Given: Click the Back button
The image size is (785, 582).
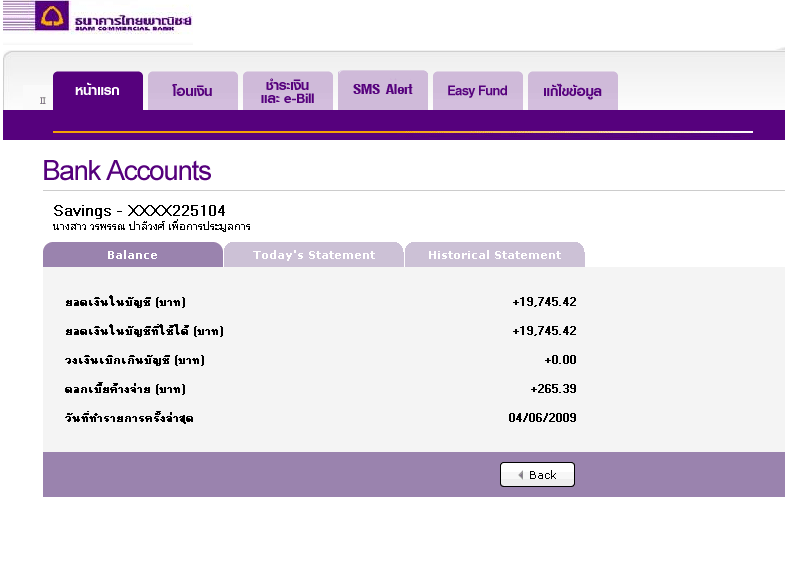Looking at the screenshot, I should [537, 474].
